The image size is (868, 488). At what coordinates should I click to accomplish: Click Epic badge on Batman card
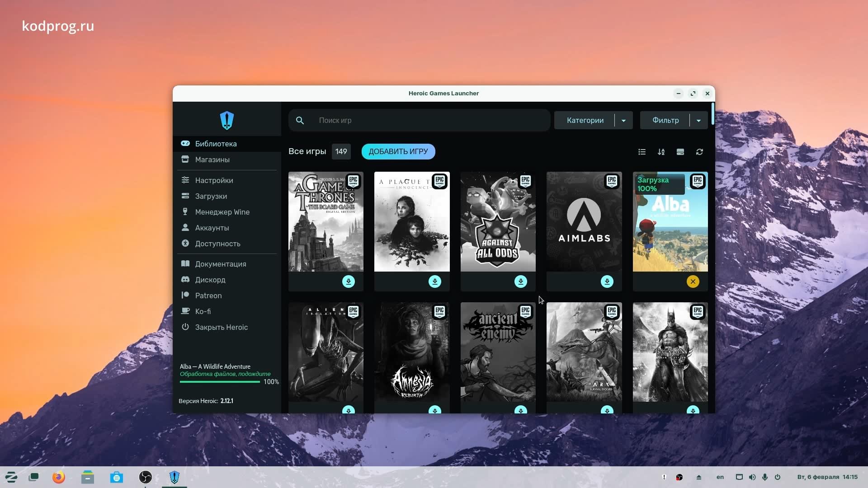[698, 312]
